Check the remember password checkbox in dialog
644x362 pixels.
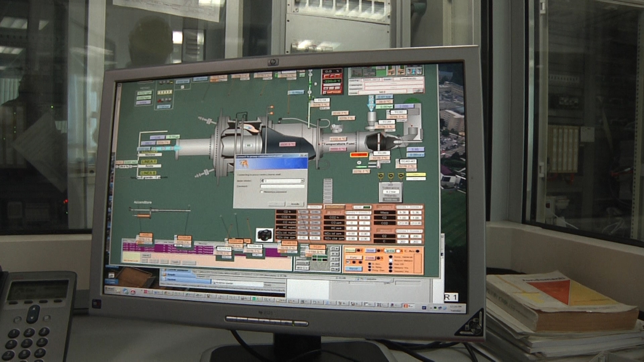point(262,192)
